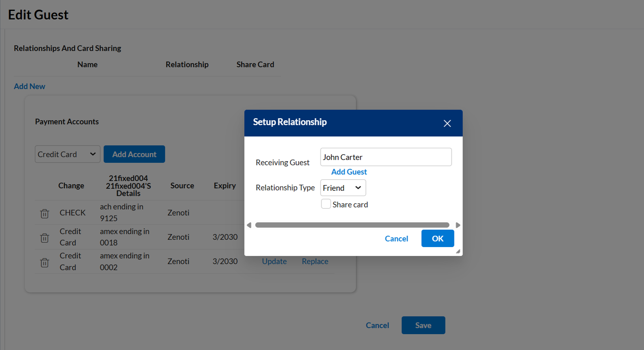Click Replace for amex 0002 card
644x350 pixels.
[315, 261]
